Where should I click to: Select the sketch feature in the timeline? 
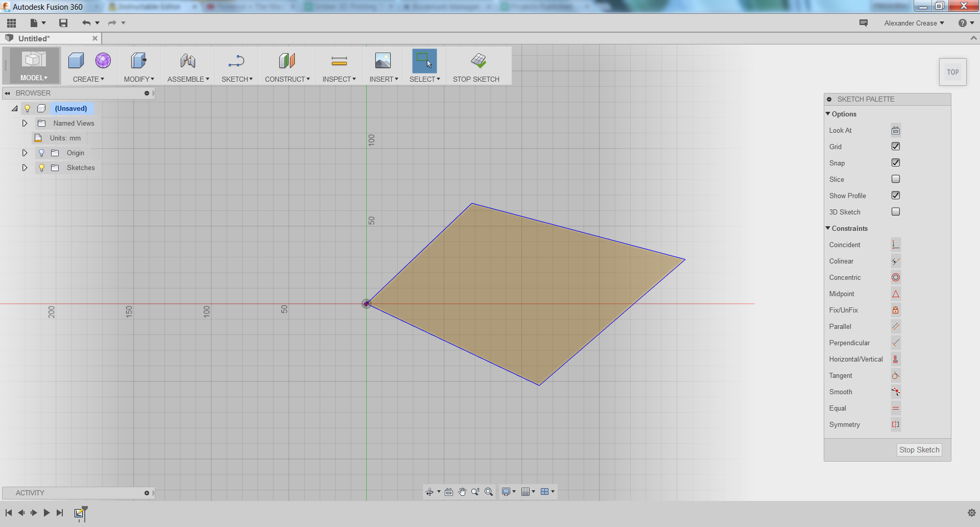coord(79,513)
